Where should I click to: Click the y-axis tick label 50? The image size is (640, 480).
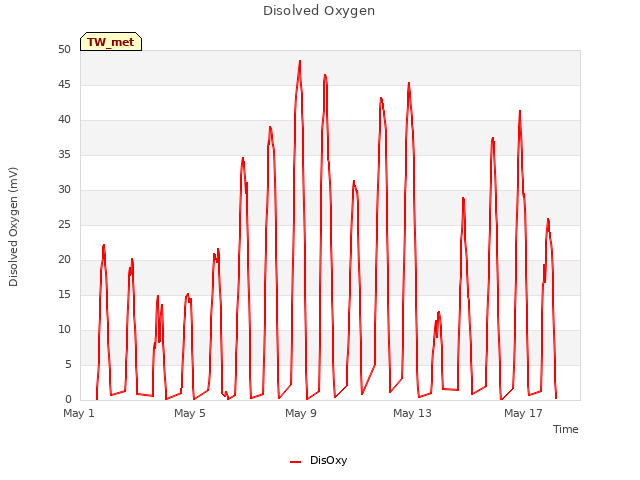64,49
